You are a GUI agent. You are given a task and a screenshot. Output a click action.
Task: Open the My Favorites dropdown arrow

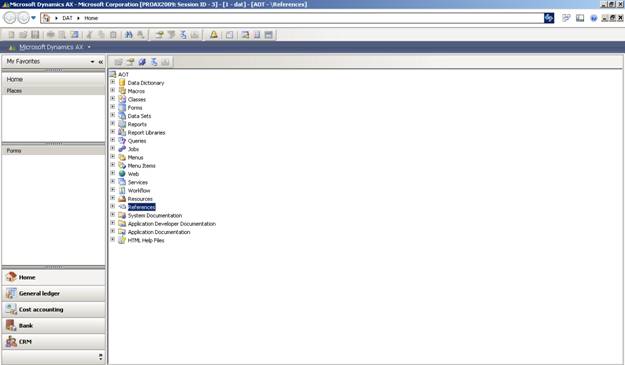92,62
